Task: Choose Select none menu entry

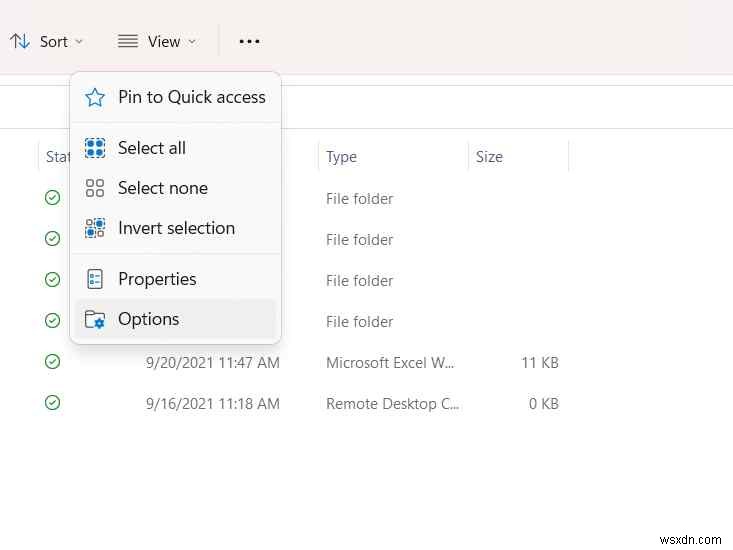Action: click(x=176, y=188)
